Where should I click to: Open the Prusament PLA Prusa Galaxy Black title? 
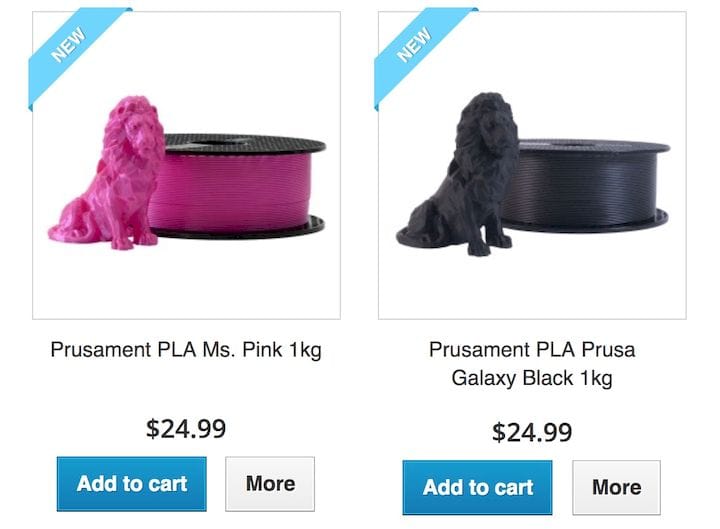[532, 364]
